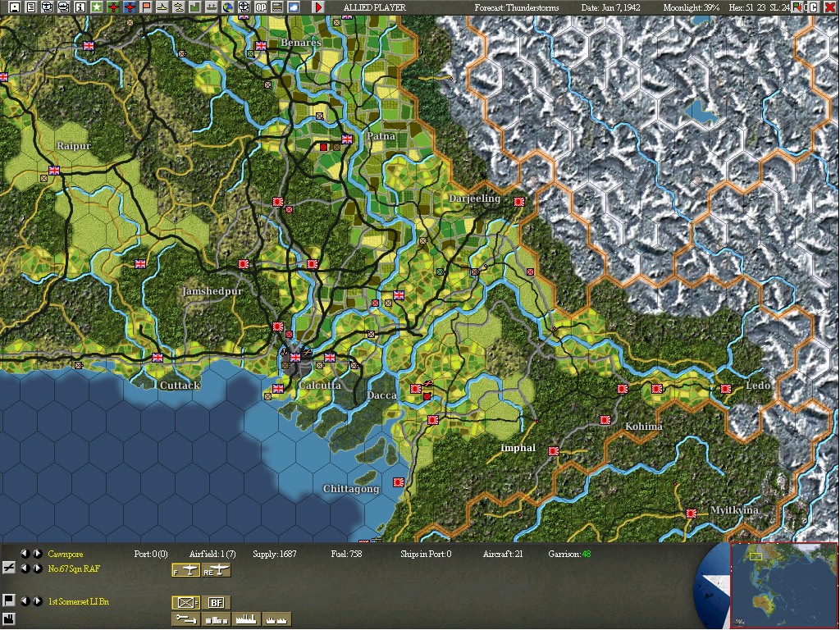The image size is (840, 630).
Task: Select next ground unit after 1st Somerset LI Bn
Action: tap(38, 601)
